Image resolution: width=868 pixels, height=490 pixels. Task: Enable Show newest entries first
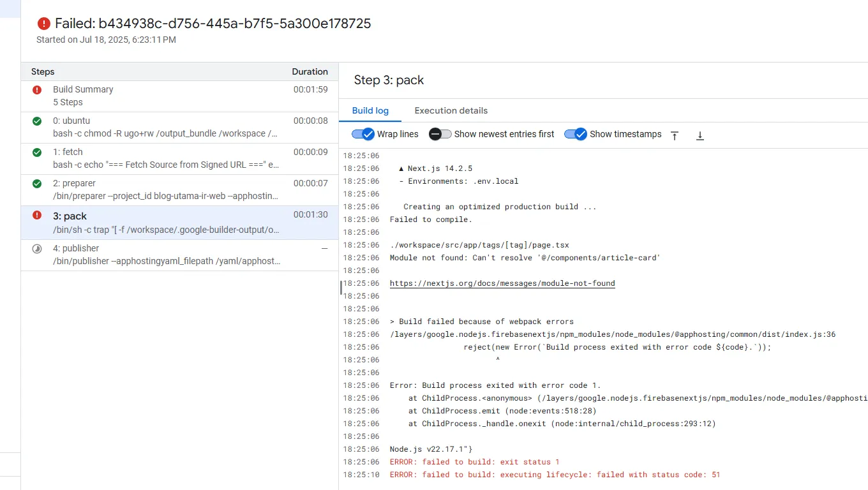pos(440,134)
